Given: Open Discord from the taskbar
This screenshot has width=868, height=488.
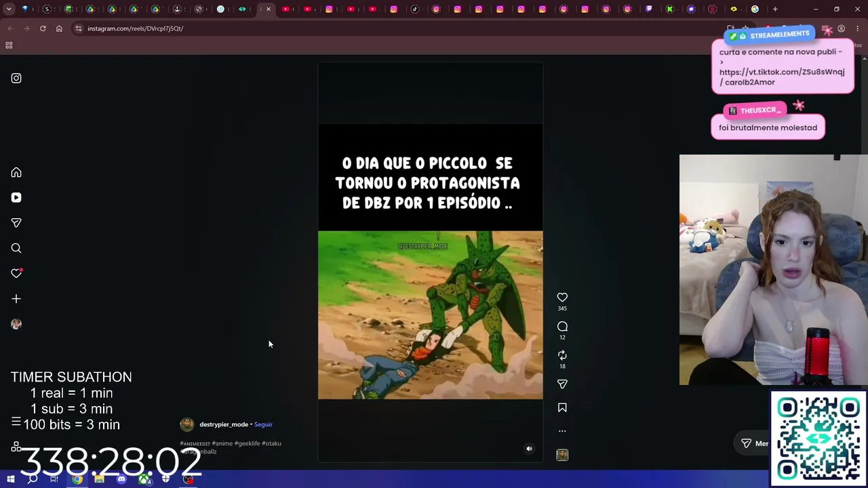Looking at the screenshot, I should click(x=121, y=479).
